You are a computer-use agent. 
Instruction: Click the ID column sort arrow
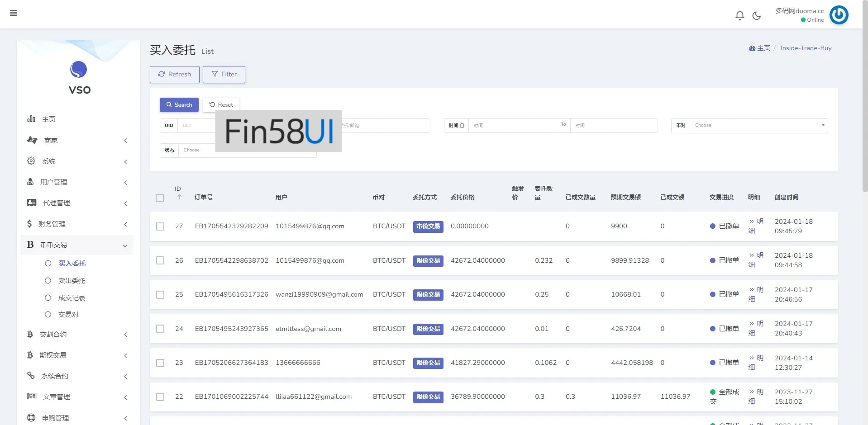tap(180, 197)
